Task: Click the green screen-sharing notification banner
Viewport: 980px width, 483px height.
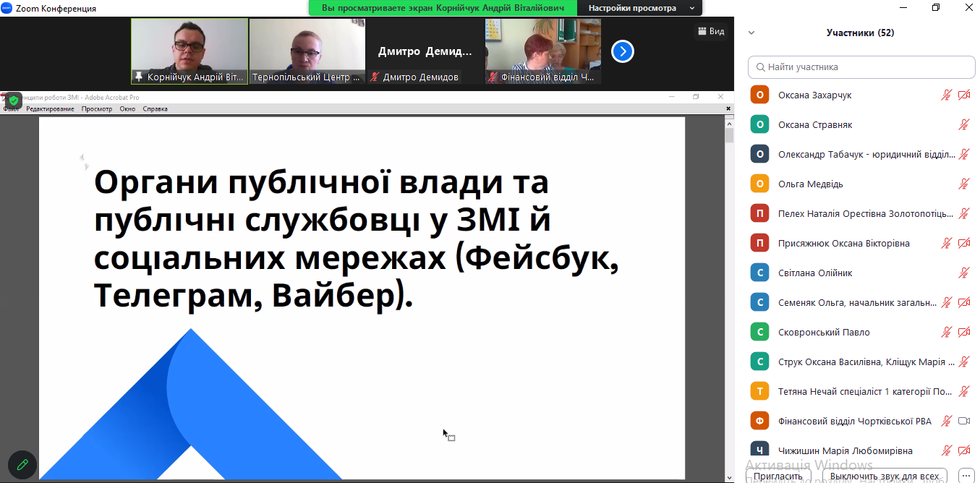Action: pyautogui.click(x=443, y=8)
